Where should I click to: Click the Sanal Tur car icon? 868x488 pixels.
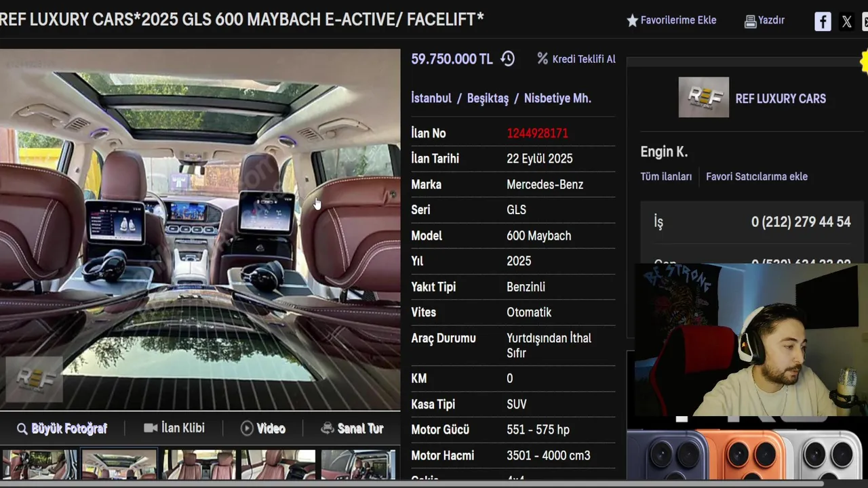(x=328, y=428)
